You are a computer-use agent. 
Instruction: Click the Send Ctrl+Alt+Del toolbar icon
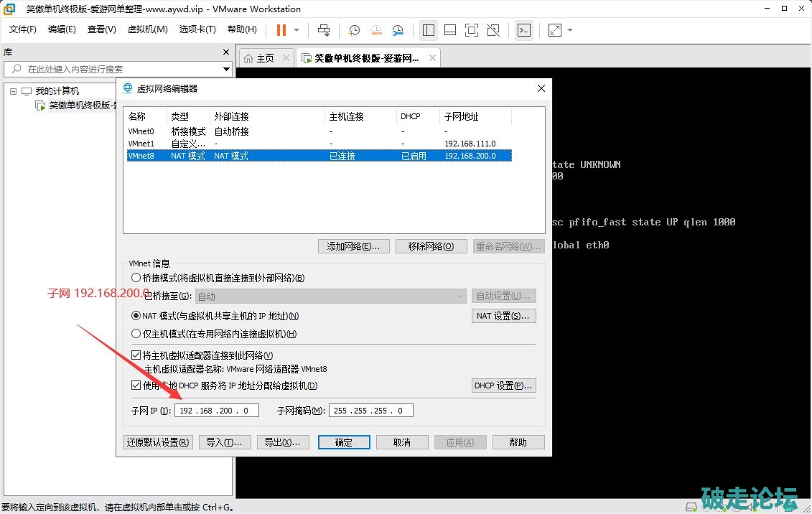pyautogui.click(x=324, y=30)
